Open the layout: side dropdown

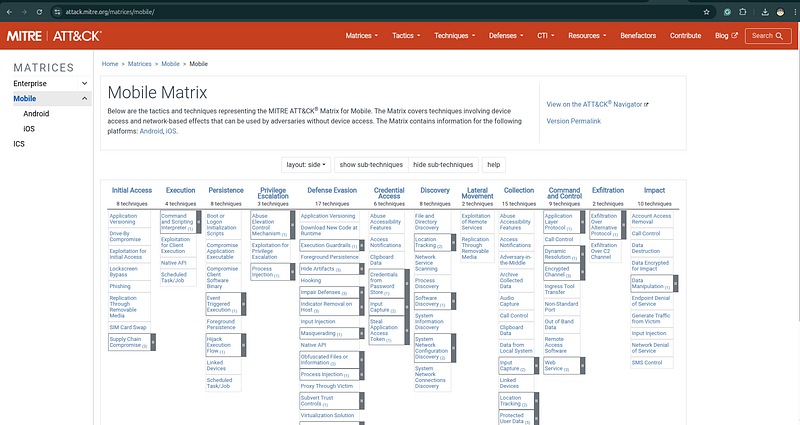(306, 165)
